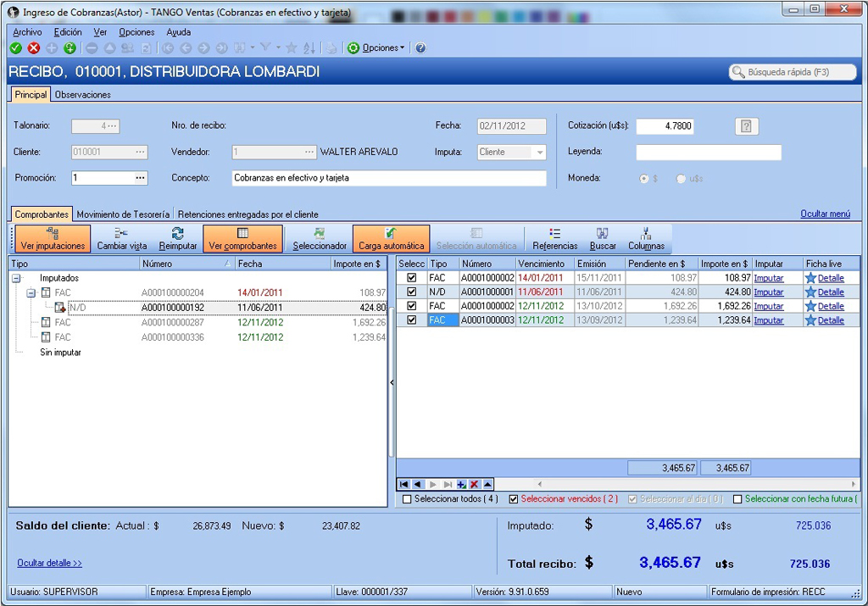The height and width of the screenshot is (606, 868).
Task: Click the blue help question mark icon
Action: coord(420,48)
